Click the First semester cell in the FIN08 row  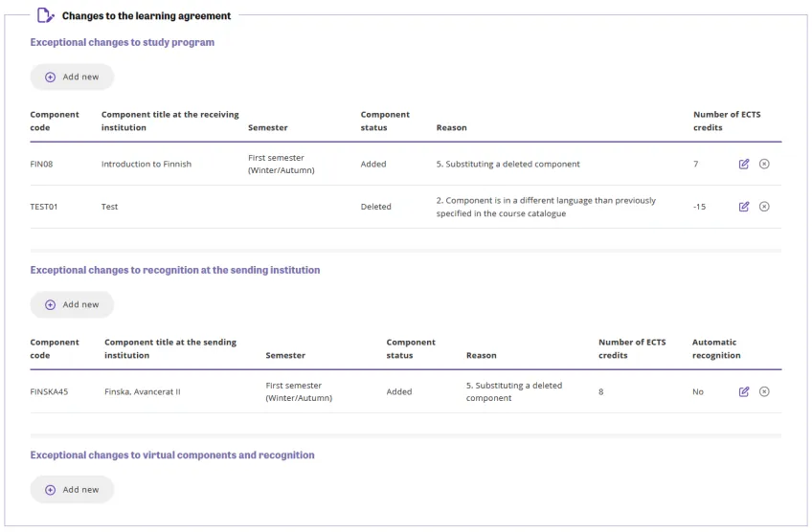click(x=282, y=164)
